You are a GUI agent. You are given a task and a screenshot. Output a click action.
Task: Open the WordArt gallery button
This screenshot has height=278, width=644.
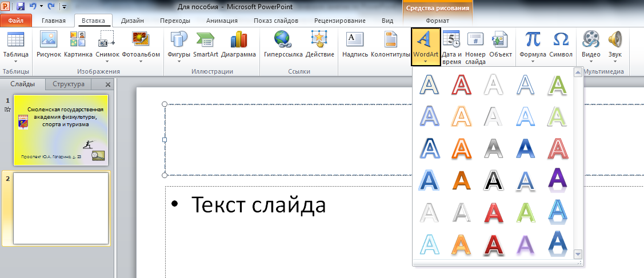click(426, 46)
